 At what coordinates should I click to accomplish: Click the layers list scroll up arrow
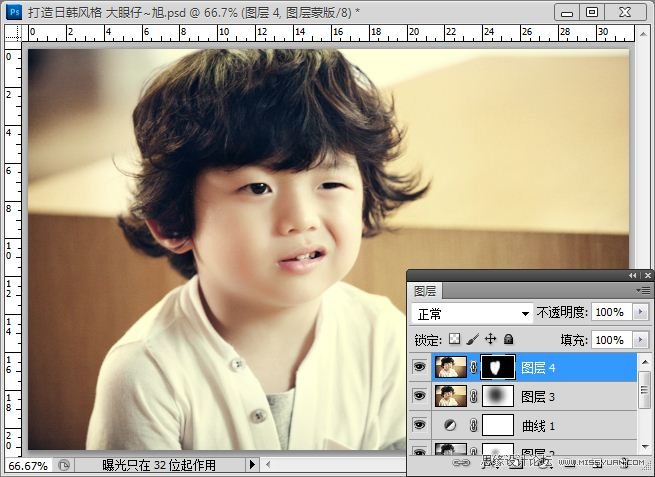[645, 362]
